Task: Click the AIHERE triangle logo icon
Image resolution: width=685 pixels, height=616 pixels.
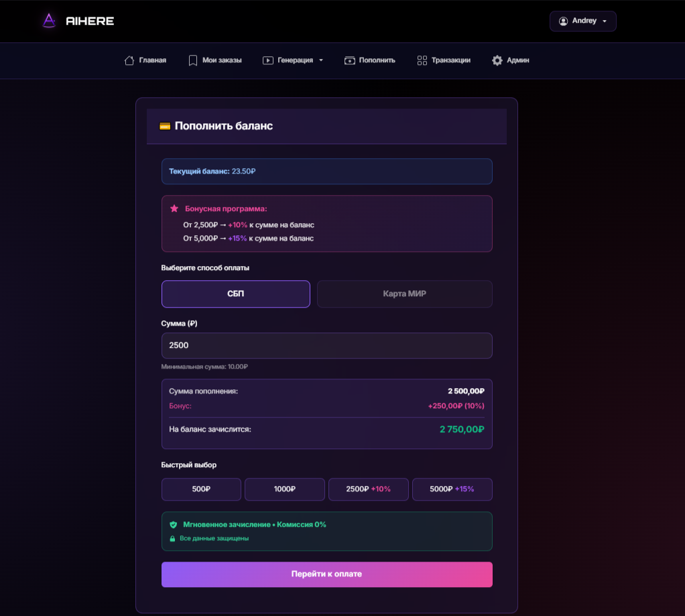Action: pyautogui.click(x=49, y=21)
